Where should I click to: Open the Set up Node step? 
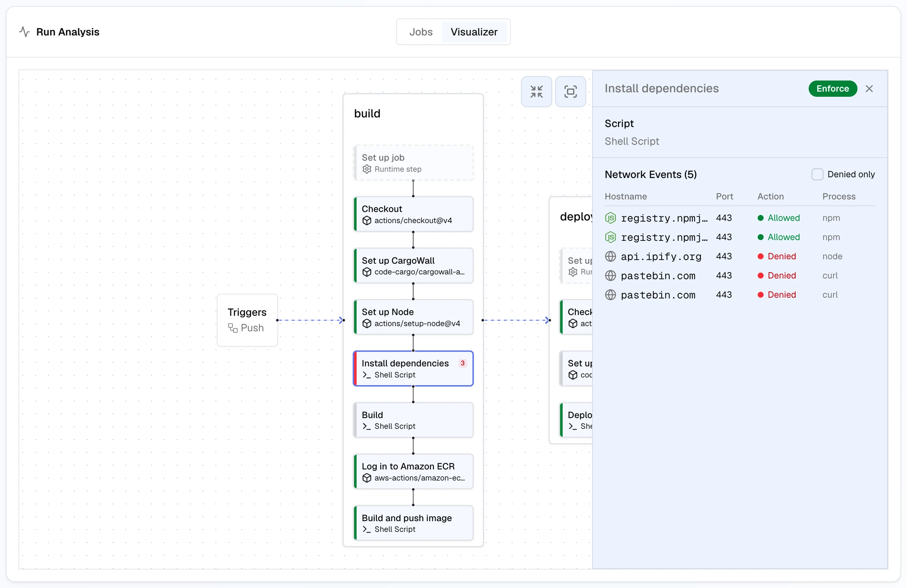pyautogui.click(x=413, y=317)
